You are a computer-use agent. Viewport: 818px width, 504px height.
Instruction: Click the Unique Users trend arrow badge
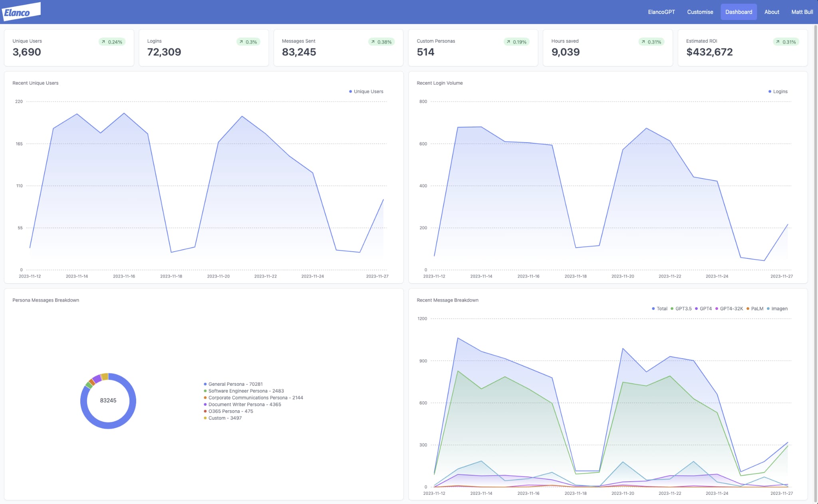[x=112, y=42]
